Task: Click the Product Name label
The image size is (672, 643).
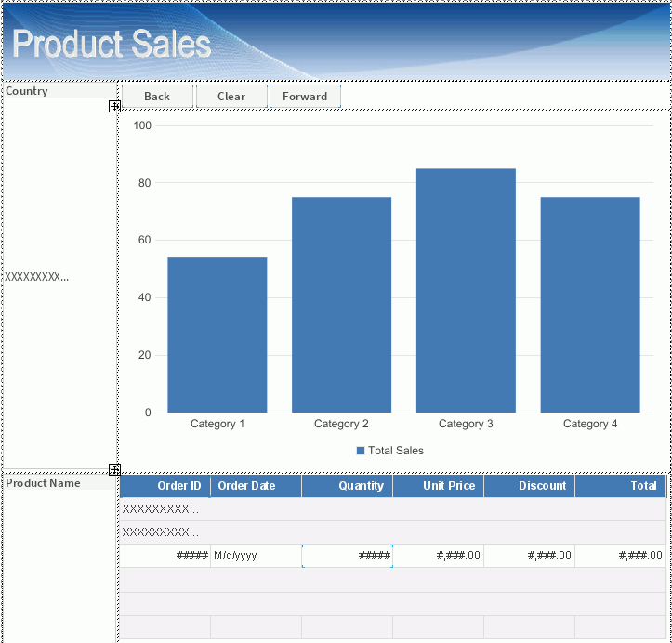Action: (43, 483)
